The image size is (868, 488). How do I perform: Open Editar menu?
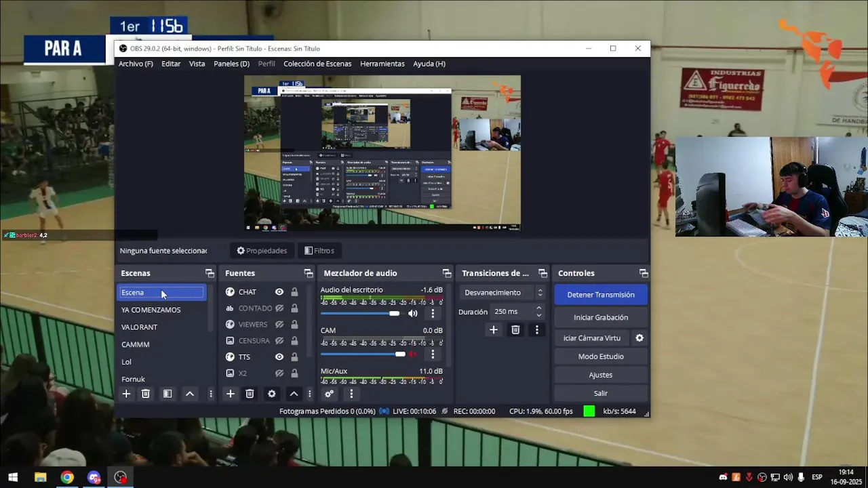point(171,64)
